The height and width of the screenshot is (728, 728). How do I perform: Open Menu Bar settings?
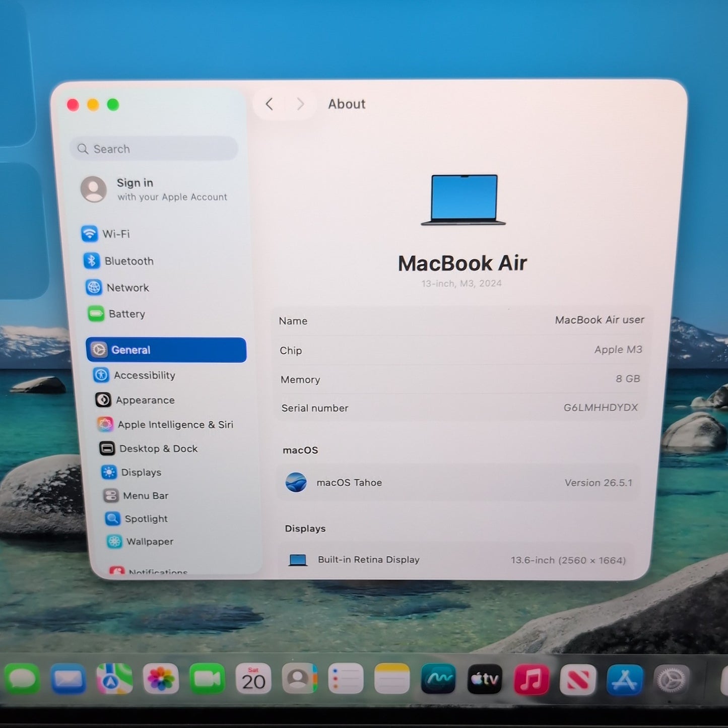(x=136, y=496)
